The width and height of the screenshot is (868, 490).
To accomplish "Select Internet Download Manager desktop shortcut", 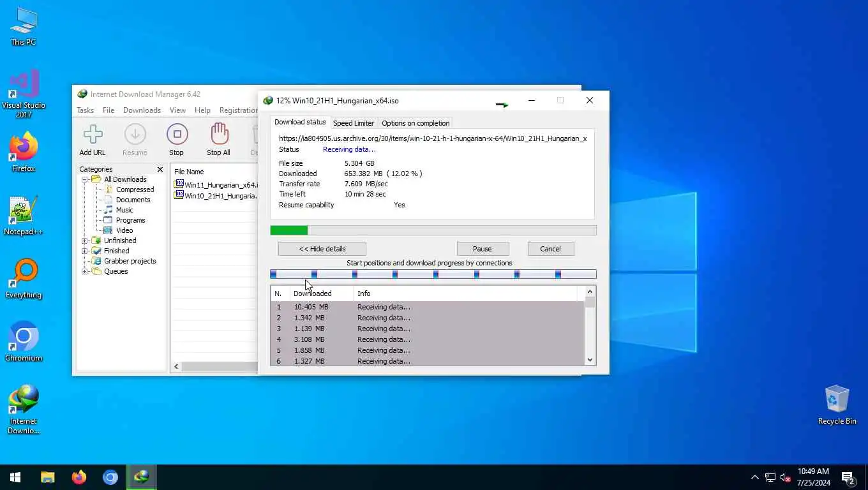I will pos(24,410).
